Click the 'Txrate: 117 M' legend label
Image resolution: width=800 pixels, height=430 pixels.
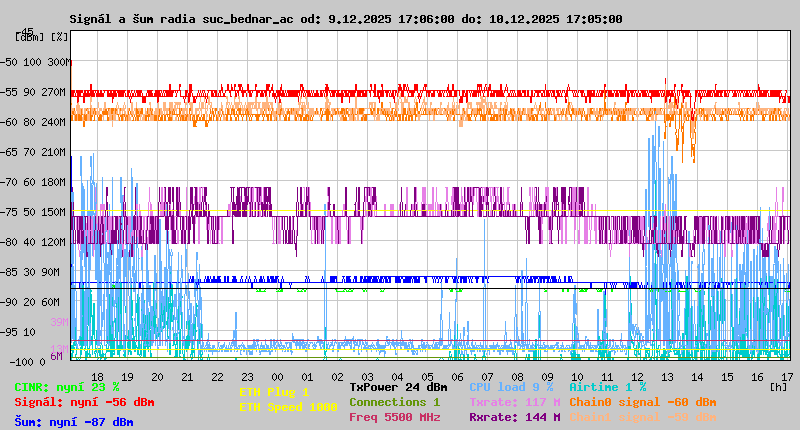[x=515, y=402]
